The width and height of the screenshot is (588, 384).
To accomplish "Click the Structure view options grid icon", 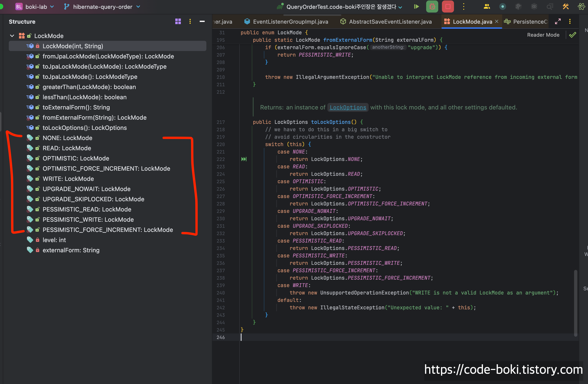I will pos(178,22).
